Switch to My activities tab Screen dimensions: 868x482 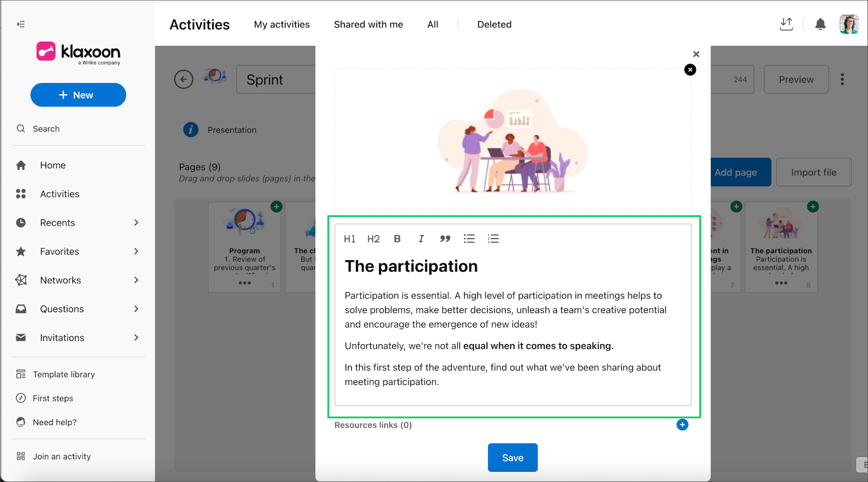point(282,25)
